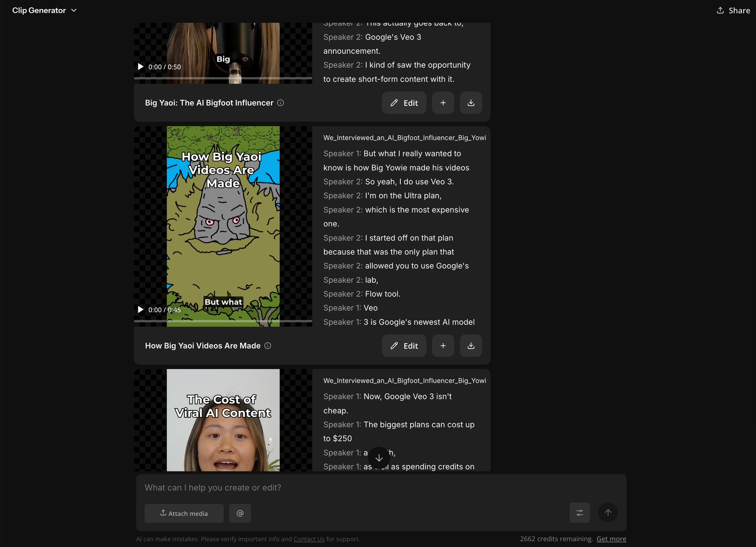The height and width of the screenshot is (547, 756).
Task: Edit the How Big Yaoi Videos Are Made clip
Action: point(404,346)
